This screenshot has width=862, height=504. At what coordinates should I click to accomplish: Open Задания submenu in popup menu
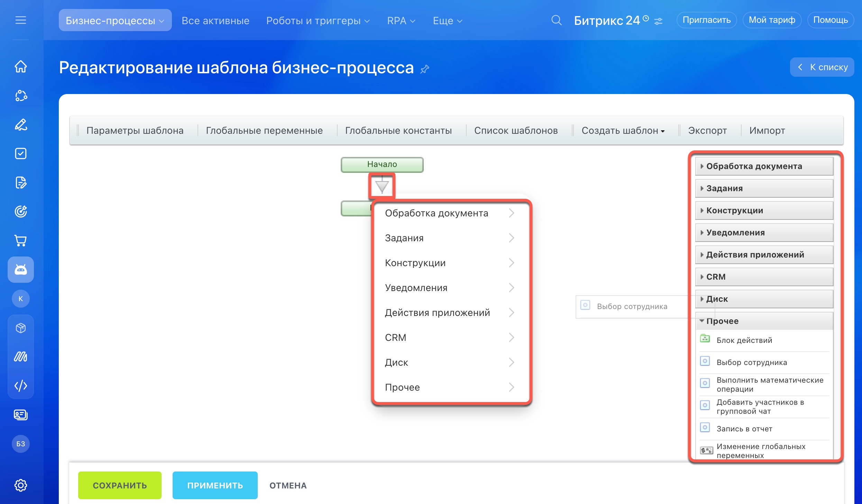tap(451, 238)
